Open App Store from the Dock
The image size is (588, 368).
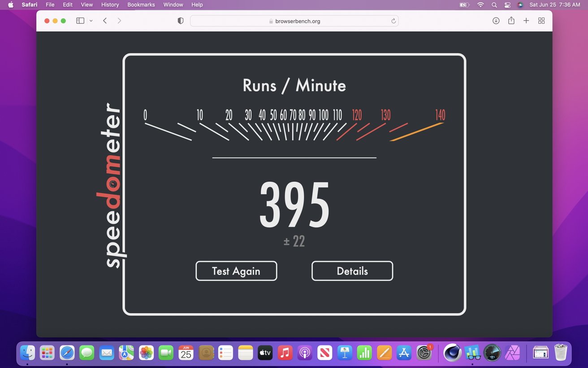(x=404, y=353)
